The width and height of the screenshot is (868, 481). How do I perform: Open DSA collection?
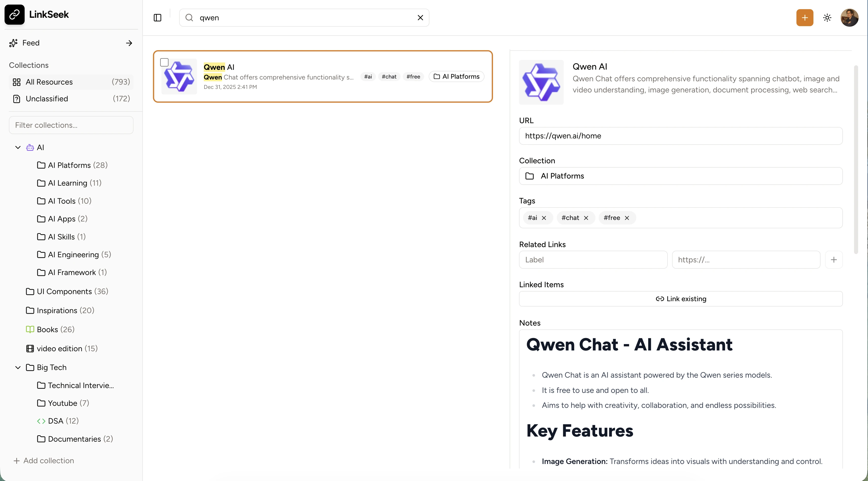pos(58,421)
